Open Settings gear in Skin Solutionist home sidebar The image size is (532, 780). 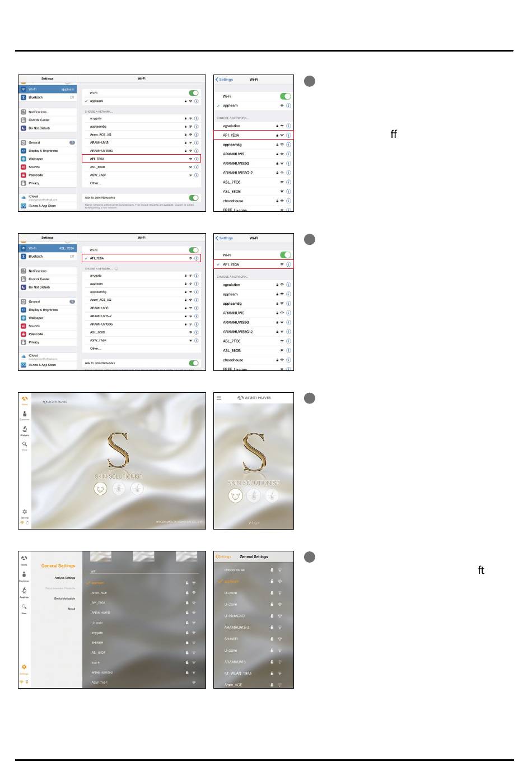(25, 513)
